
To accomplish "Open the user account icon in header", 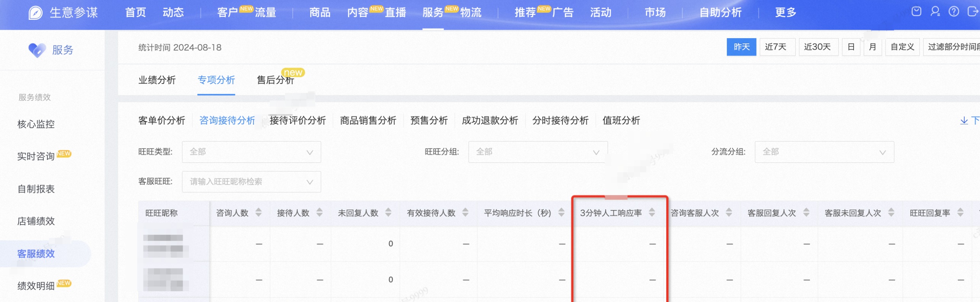I will pyautogui.click(x=935, y=11).
